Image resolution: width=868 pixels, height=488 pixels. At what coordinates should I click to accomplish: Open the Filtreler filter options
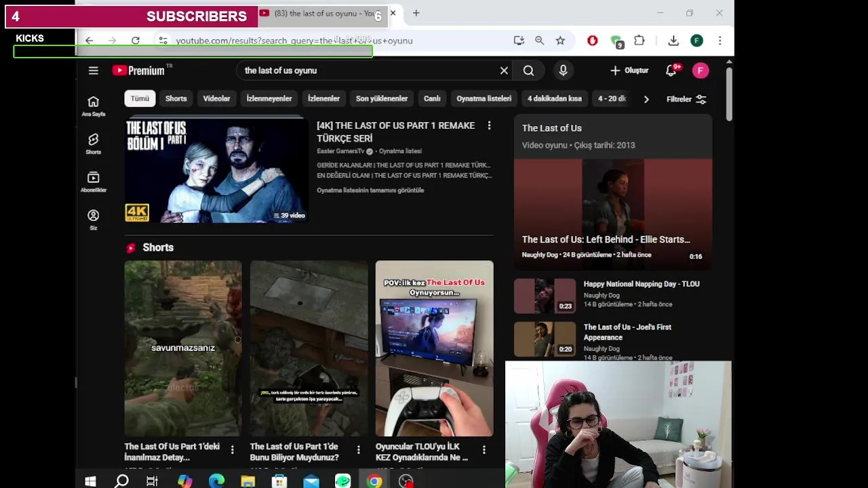687,99
